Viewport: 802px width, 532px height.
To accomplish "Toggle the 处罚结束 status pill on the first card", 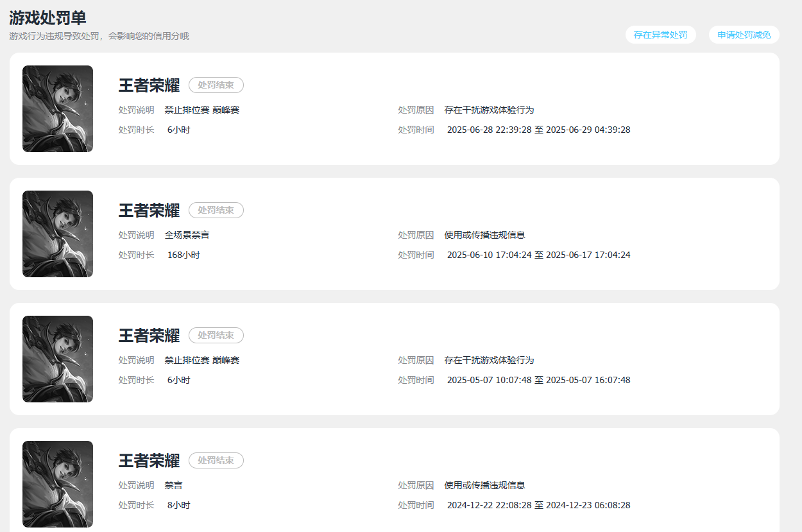I will pyautogui.click(x=216, y=85).
